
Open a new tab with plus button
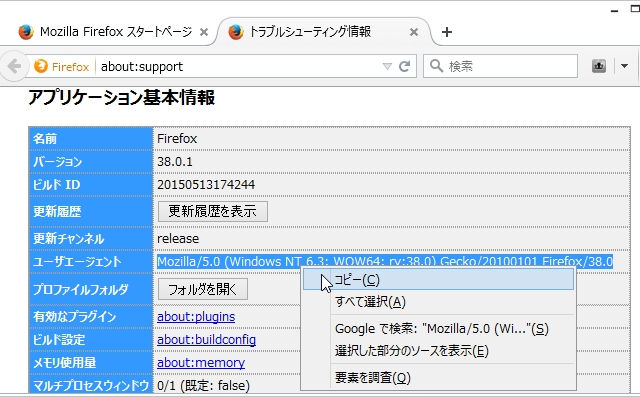coord(447,32)
